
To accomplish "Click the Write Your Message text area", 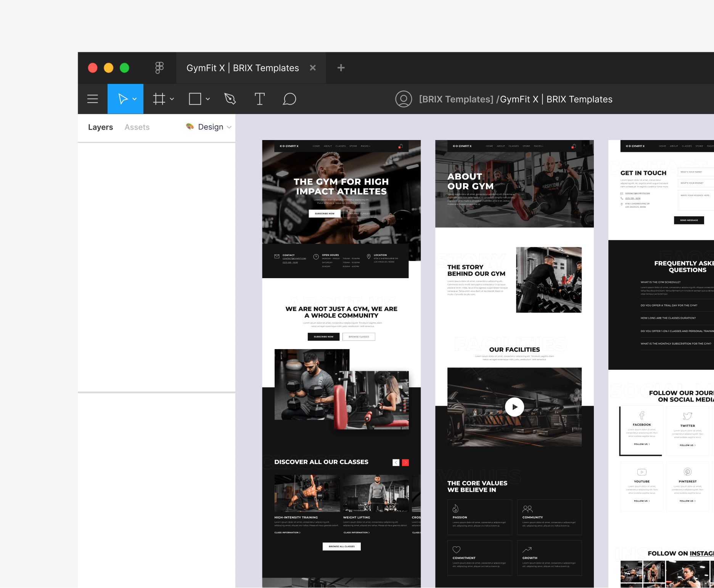I will (696, 200).
